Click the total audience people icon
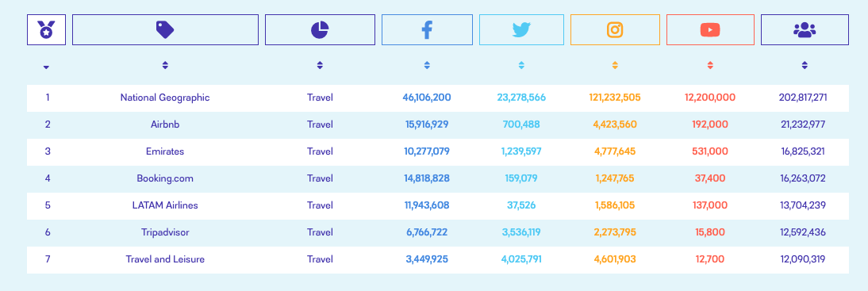The width and height of the screenshot is (868, 291). (x=805, y=30)
